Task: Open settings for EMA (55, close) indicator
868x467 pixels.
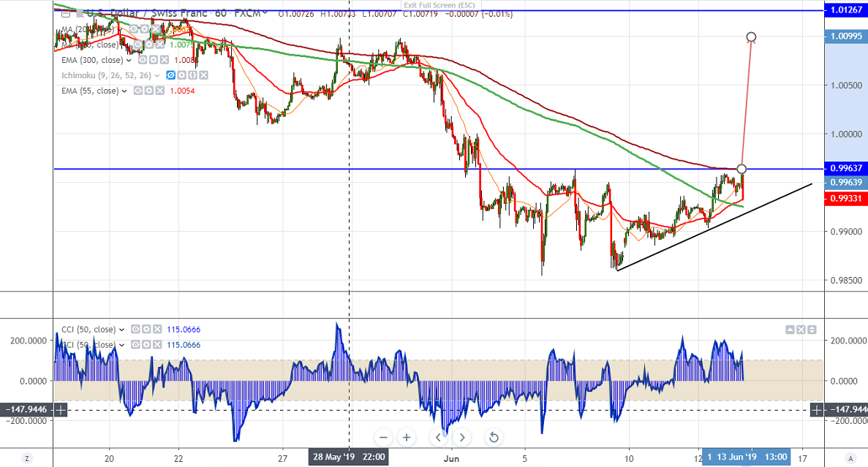Action: (x=149, y=91)
